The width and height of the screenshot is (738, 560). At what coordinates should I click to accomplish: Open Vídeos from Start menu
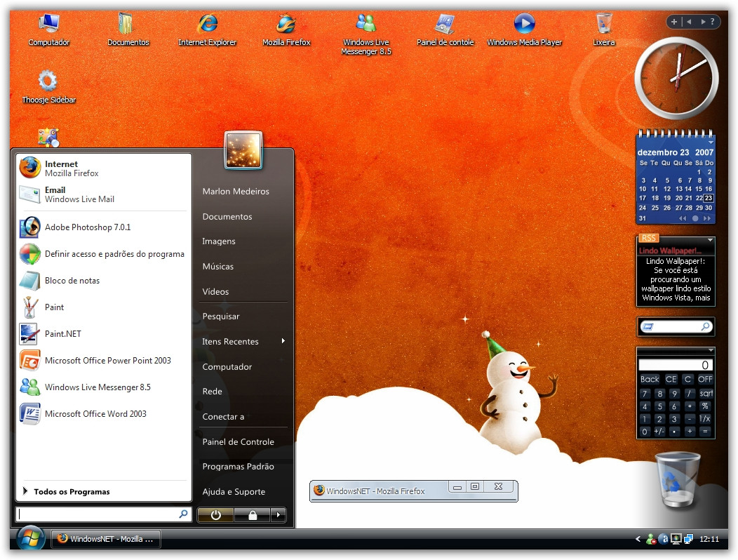[215, 291]
